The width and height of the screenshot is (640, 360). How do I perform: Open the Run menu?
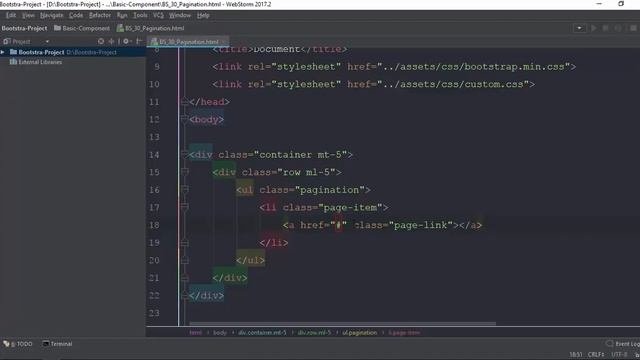click(x=122, y=15)
